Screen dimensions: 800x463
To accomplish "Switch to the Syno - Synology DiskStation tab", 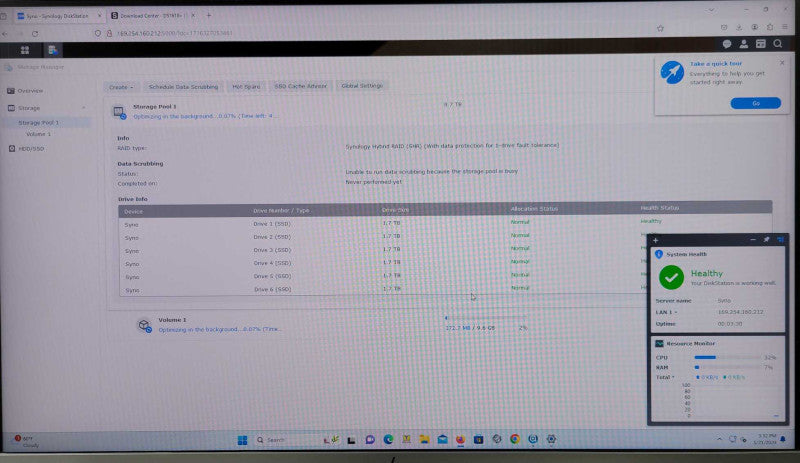I will (57, 16).
